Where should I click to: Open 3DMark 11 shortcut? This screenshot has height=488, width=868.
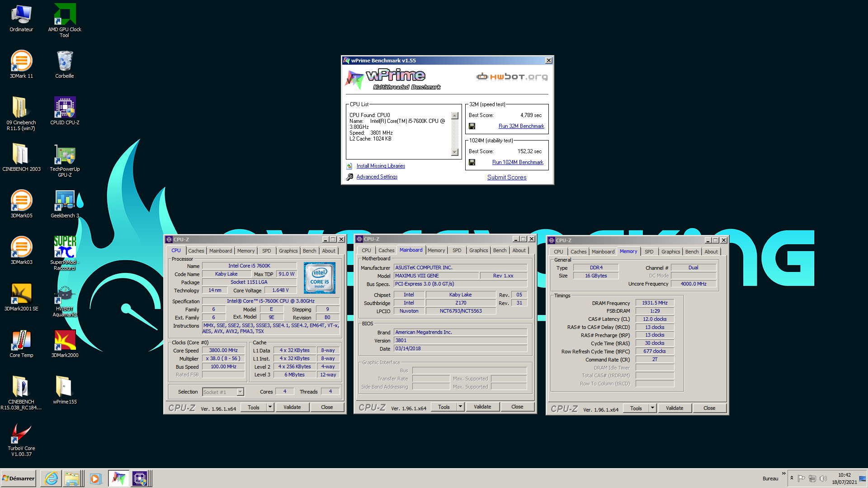pyautogui.click(x=21, y=65)
